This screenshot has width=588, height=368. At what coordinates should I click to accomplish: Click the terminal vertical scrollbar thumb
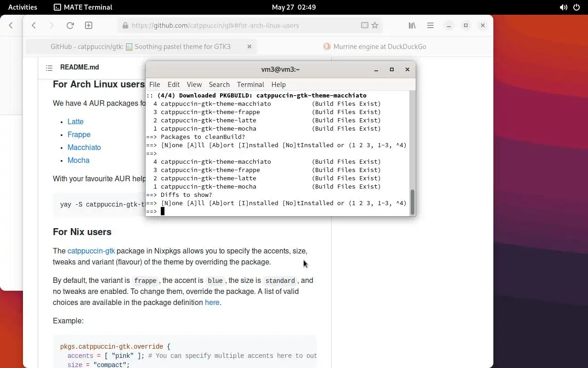point(413,201)
